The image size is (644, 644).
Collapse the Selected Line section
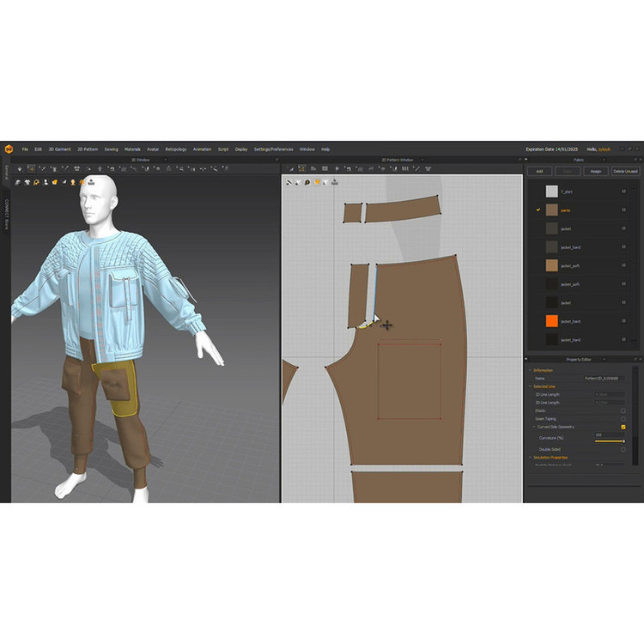[x=530, y=386]
